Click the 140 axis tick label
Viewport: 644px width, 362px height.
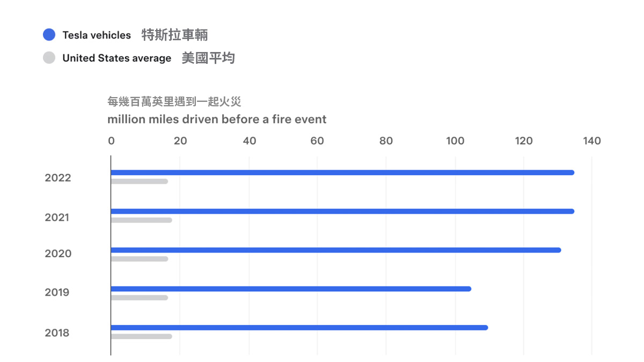pyautogui.click(x=592, y=141)
